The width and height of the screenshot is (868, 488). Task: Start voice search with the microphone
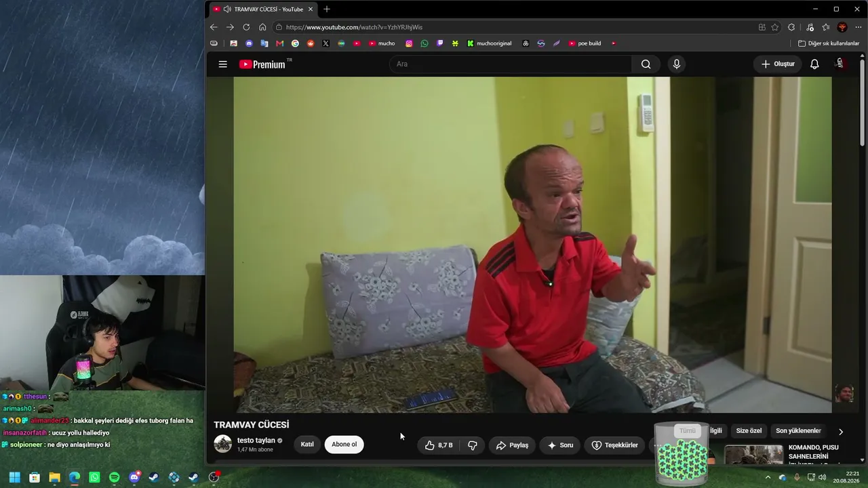tap(676, 64)
